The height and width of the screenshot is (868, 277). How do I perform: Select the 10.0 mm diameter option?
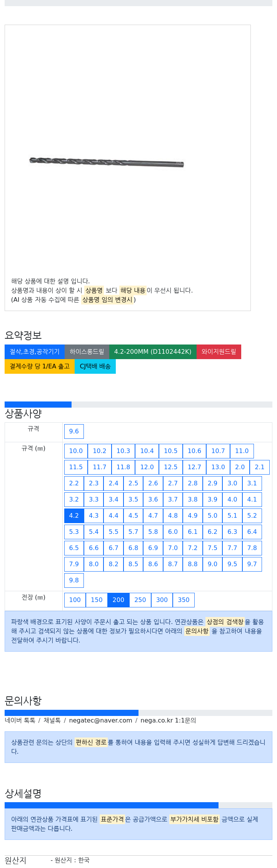[x=76, y=451]
